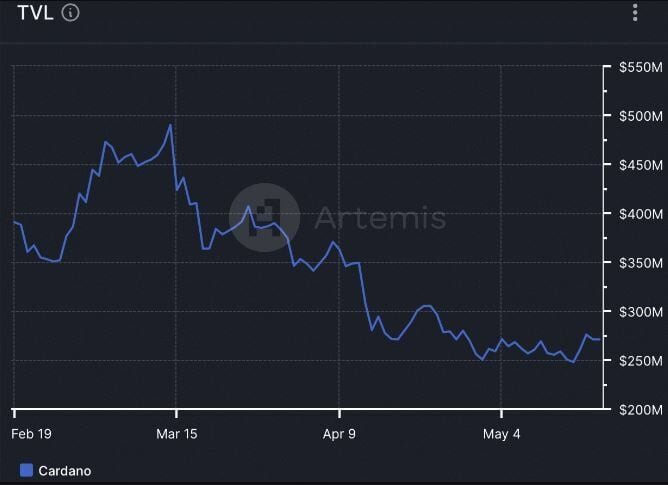Screen dimensions: 668x485
Task: Select the May 4 date label
Action: coord(502,433)
